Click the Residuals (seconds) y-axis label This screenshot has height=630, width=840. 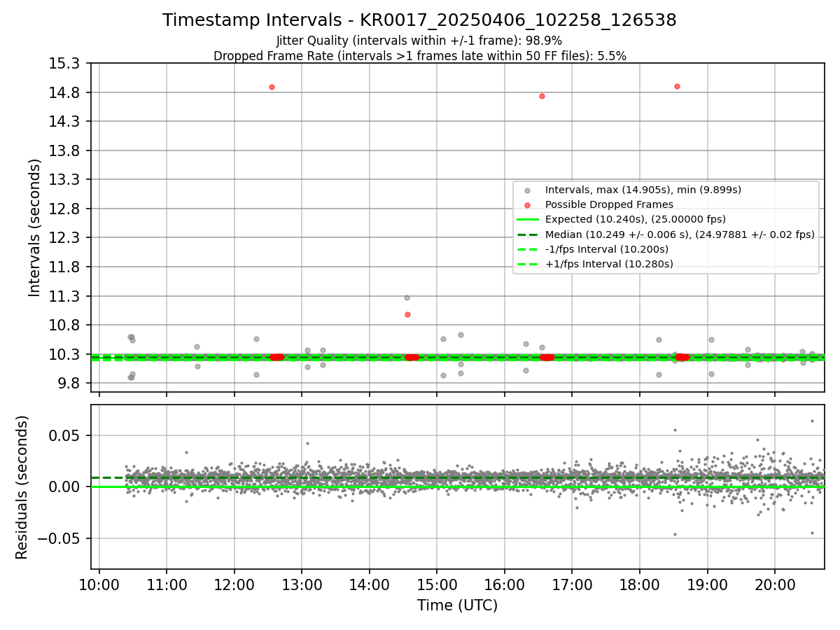22,487
